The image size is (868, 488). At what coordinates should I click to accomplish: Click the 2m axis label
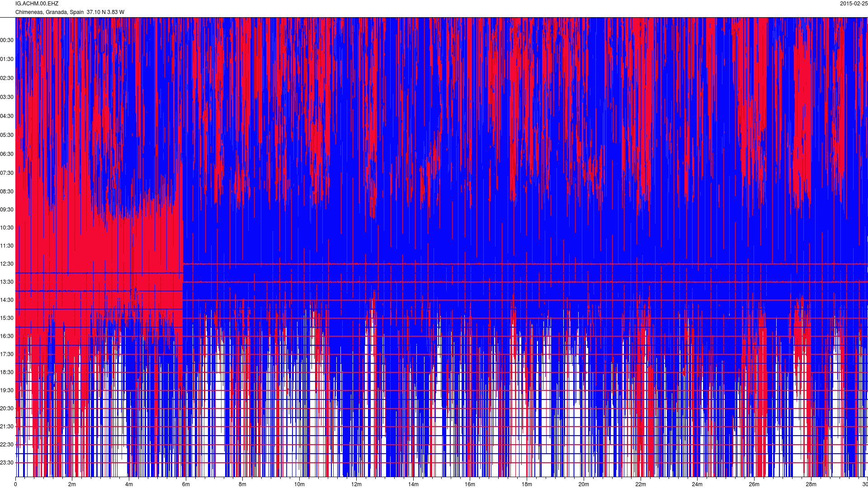click(x=72, y=484)
